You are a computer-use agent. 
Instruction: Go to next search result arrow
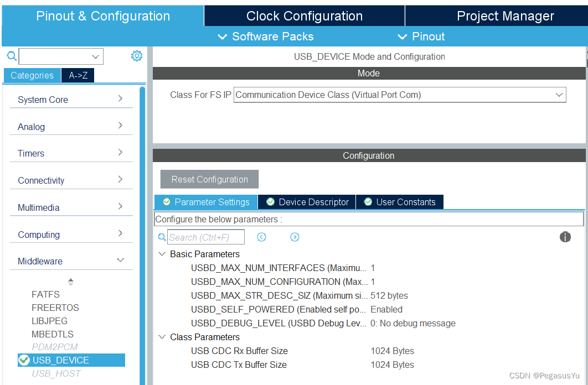[x=295, y=237]
